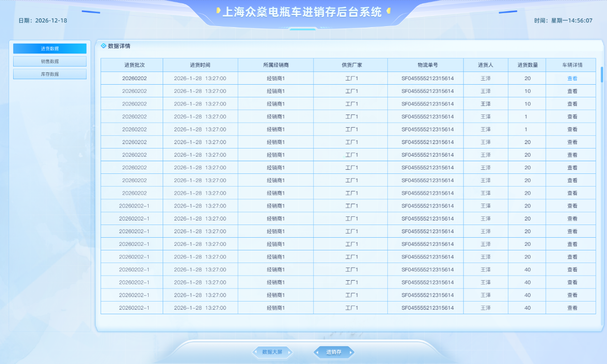Open the 数据大屏 view

tap(273, 352)
